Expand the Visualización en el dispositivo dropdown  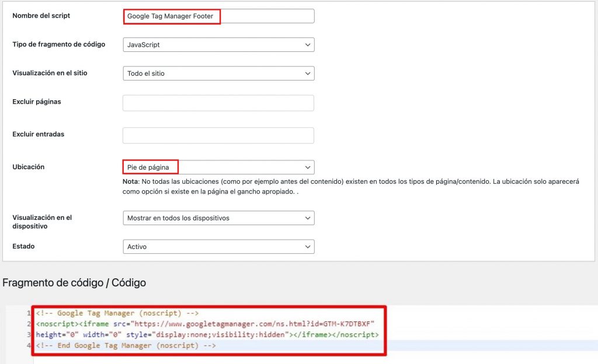218,218
